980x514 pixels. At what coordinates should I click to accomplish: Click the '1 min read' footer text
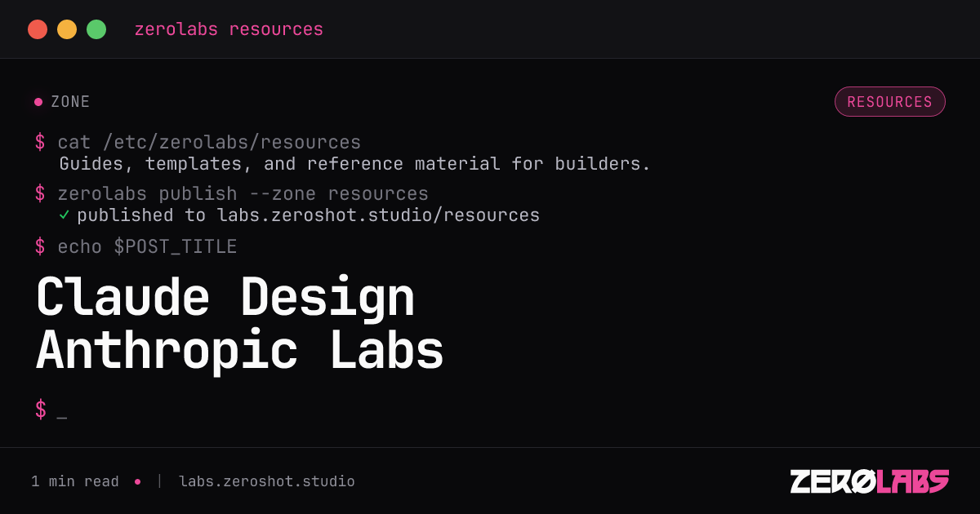tap(75, 481)
